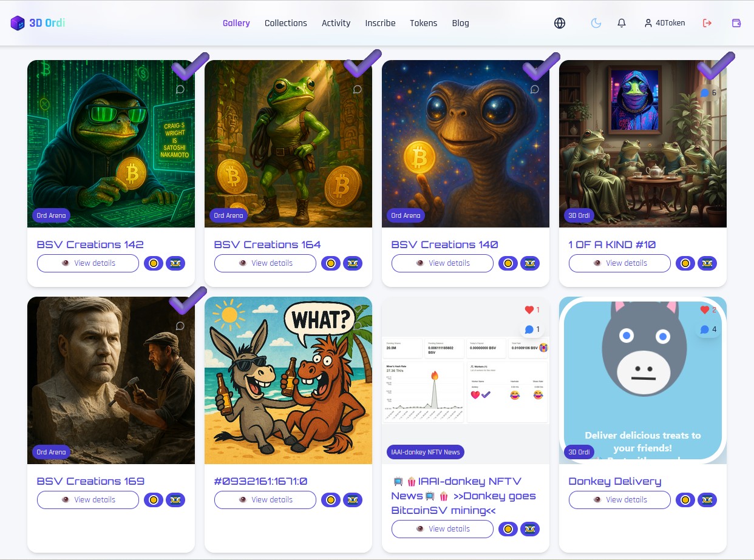Switch to the Gallery tab
The width and height of the screenshot is (754, 560).
pyautogui.click(x=236, y=23)
